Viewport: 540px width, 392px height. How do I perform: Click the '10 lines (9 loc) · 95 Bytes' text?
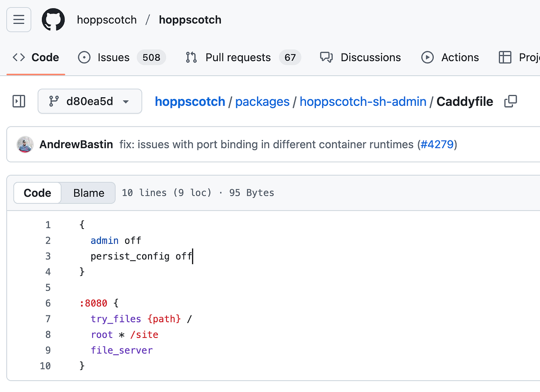point(198,193)
